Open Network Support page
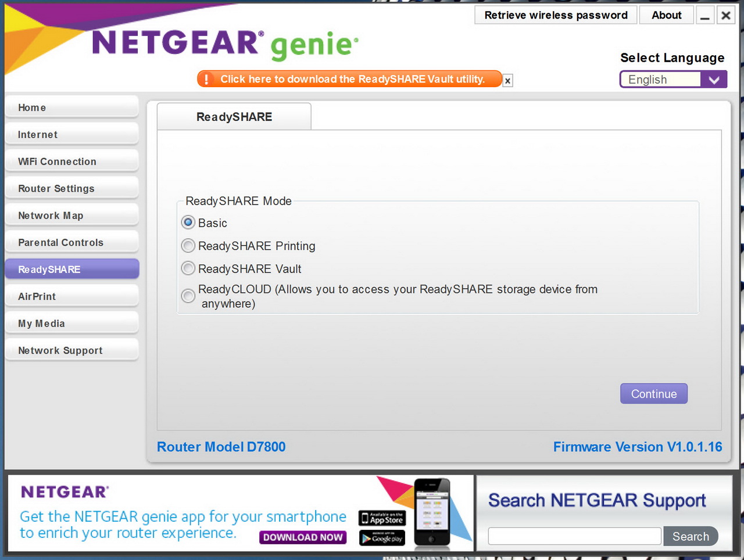 coord(72,351)
